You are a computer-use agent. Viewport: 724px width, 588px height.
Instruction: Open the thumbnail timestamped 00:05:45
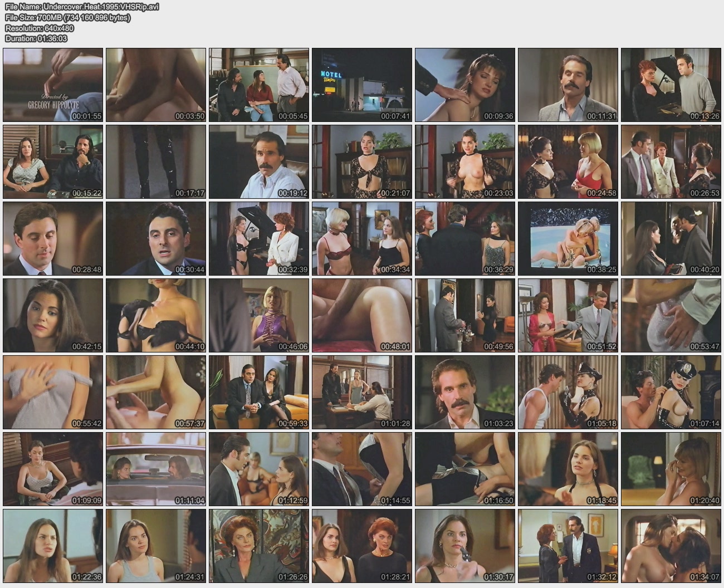[x=259, y=85]
